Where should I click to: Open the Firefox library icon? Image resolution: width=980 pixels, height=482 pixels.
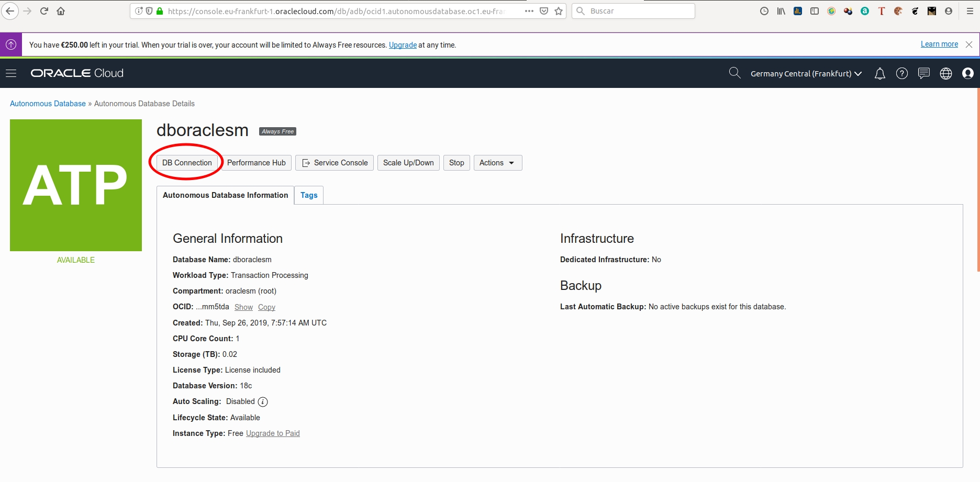pos(781,11)
